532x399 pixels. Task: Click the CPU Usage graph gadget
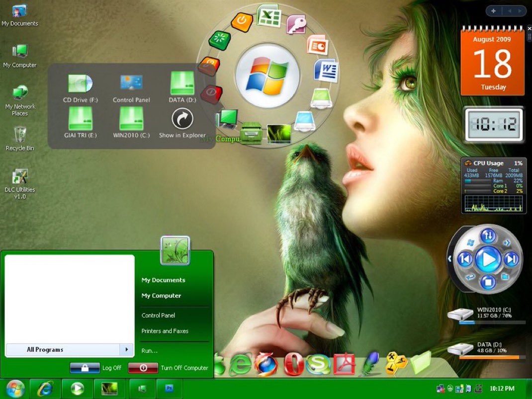point(493,186)
